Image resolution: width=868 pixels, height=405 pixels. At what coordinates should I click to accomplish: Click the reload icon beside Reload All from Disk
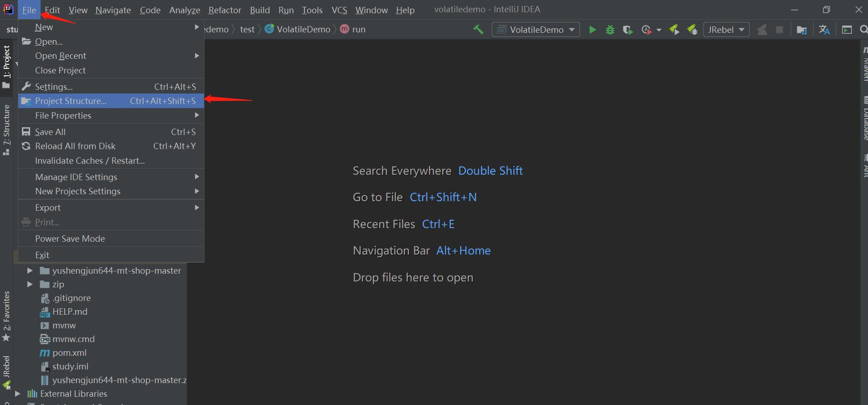click(x=26, y=146)
